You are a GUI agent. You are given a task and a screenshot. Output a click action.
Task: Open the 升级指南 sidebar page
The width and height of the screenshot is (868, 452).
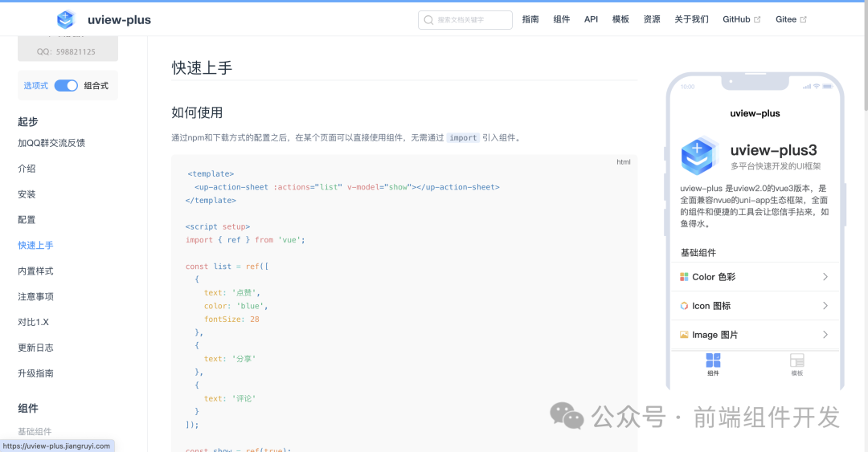coord(35,373)
